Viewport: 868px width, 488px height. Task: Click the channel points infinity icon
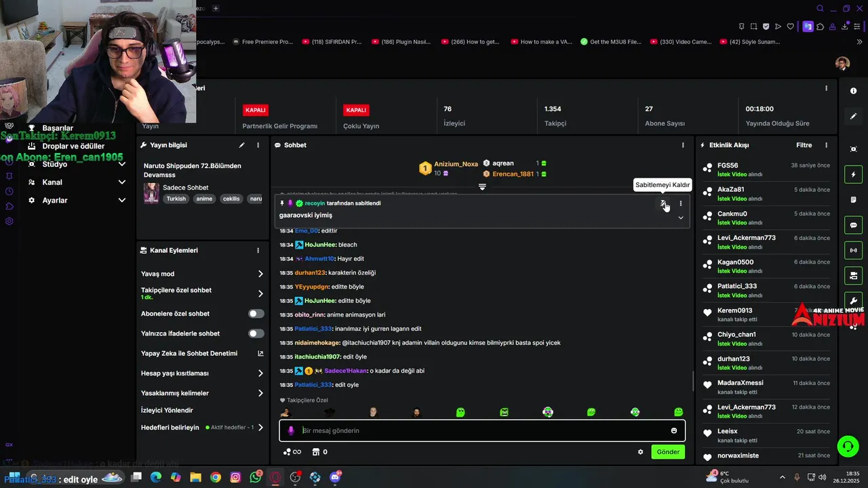pos(292,452)
